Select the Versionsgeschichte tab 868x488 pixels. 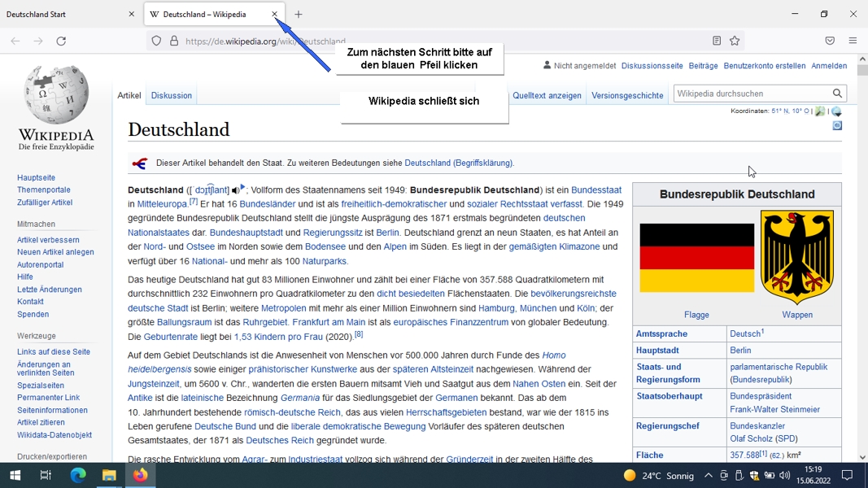pyautogui.click(x=627, y=95)
